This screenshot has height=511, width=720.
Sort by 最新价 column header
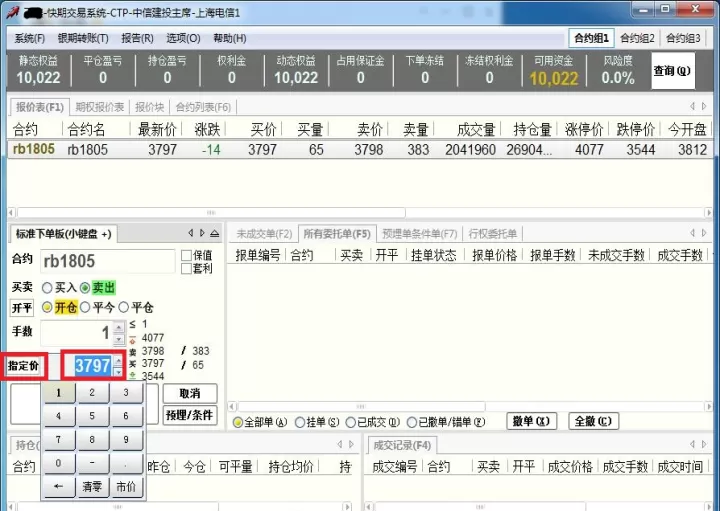(157, 130)
